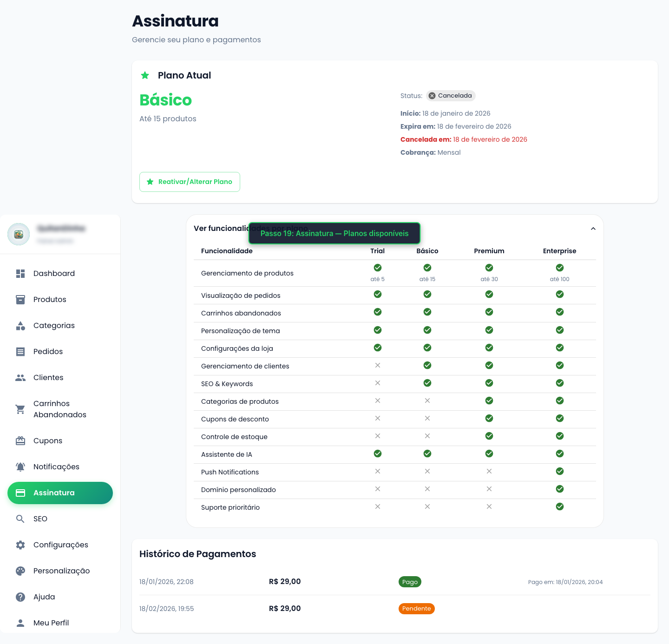
Task: Click the Dashboard grid icon in sidebar
Action: [20, 274]
